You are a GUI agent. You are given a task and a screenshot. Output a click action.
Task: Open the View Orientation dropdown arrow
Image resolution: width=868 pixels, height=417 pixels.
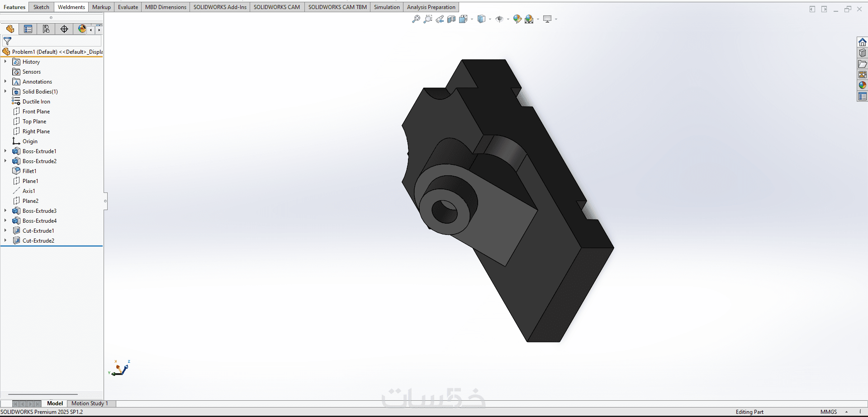pyautogui.click(x=472, y=19)
